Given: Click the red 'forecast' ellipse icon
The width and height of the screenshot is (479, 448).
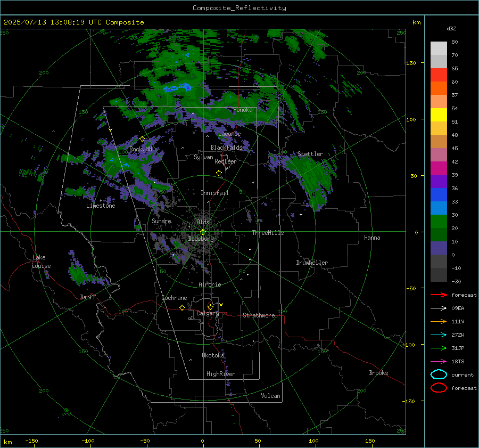Looking at the screenshot, I should coord(439,388).
